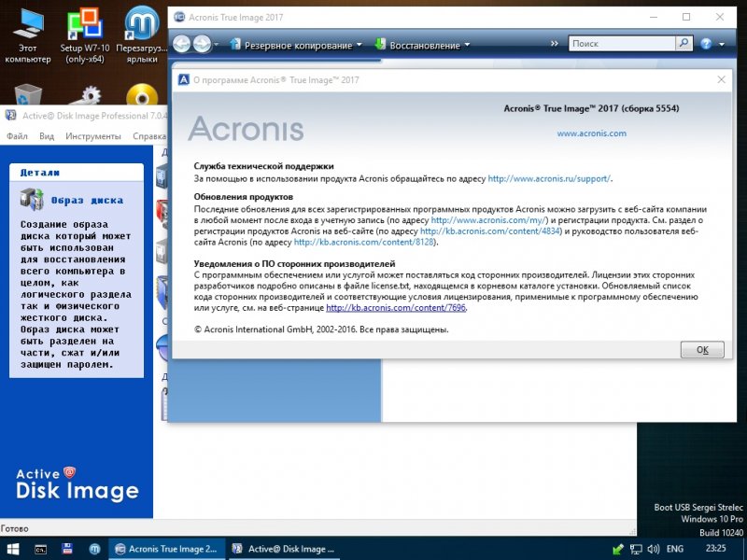The height and width of the screenshot is (560, 747).
Task: Close the О программе Acronis True Image dialog
Action: [x=721, y=79]
